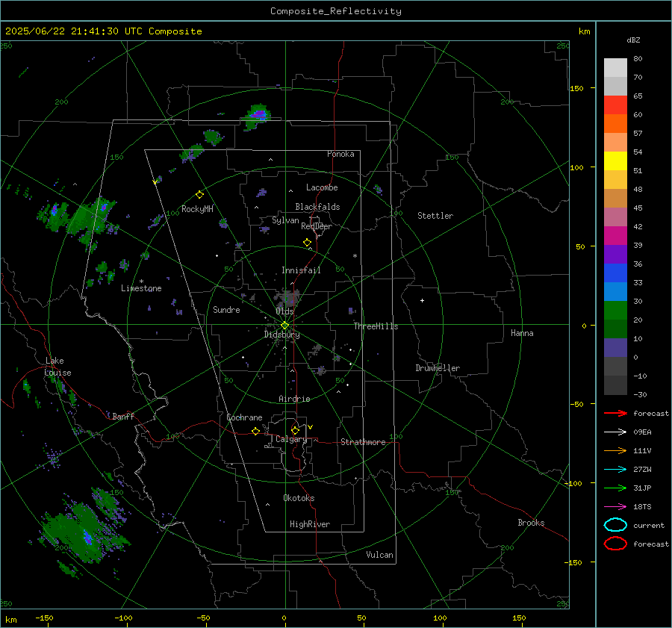The height and width of the screenshot is (628, 672).
Task: Click the Innisfail label
Action: 302,270
